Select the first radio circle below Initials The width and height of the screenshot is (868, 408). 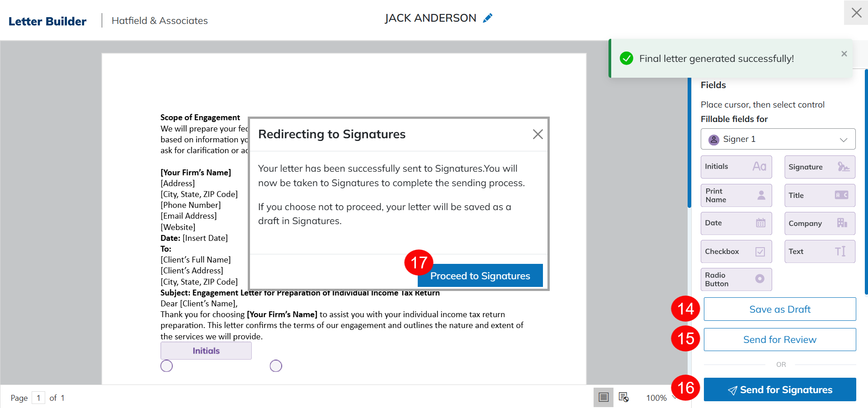[166, 366]
